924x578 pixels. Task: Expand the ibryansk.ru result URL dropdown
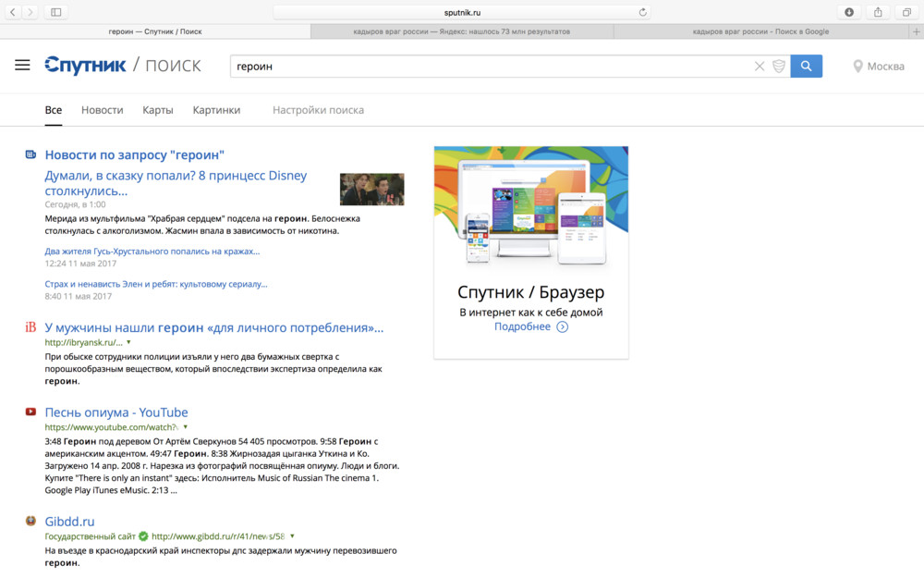pyautogui.click(x=128, y=342)
